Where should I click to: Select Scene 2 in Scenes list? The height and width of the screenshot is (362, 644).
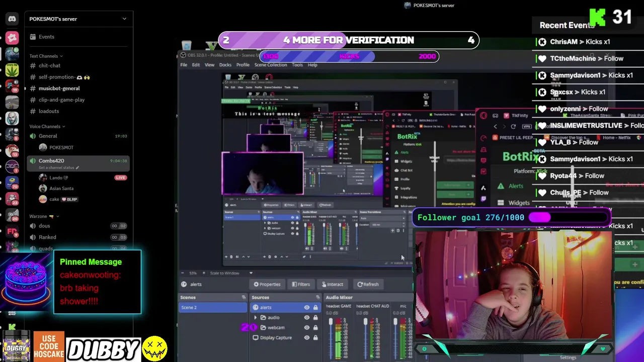213,307
